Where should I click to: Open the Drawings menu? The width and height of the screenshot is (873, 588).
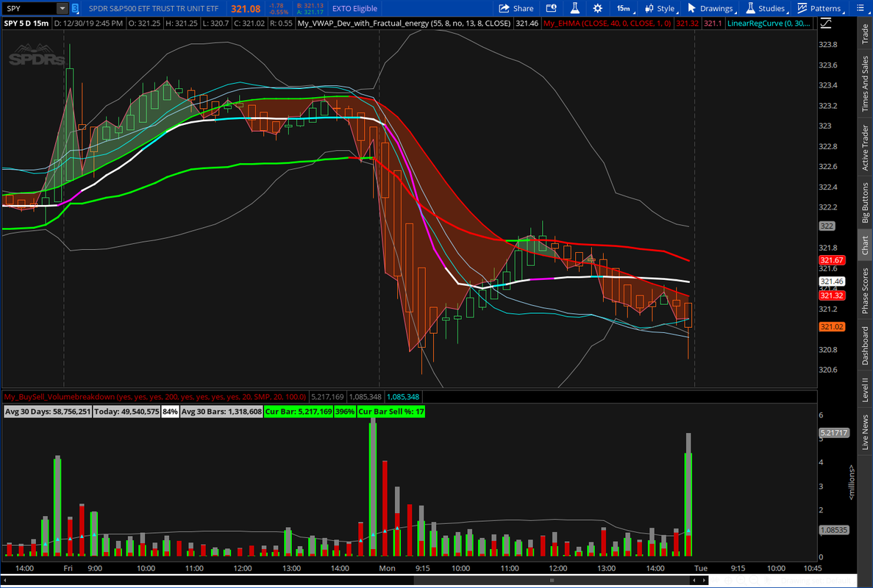(x=711, y=8)
